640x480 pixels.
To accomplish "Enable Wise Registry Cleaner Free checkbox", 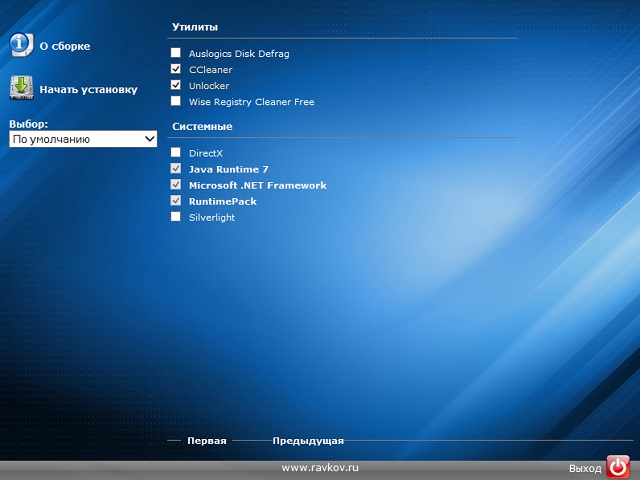I will pos(176,101).
